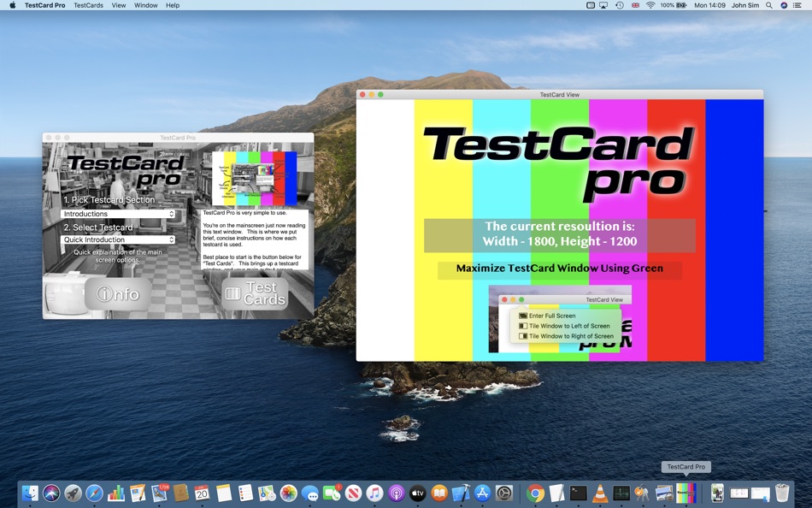Screen dimensions: 812x508
Task: Launch Siri from the Dock
Action: [51, 493]
